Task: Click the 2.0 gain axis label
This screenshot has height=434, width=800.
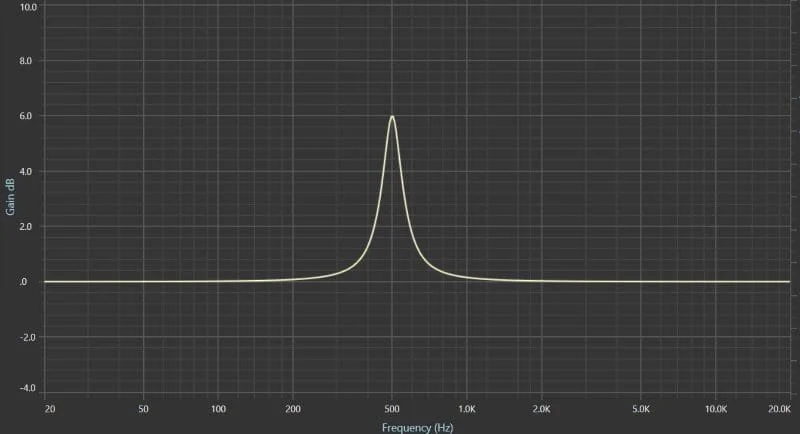Action: click(26, 226)
